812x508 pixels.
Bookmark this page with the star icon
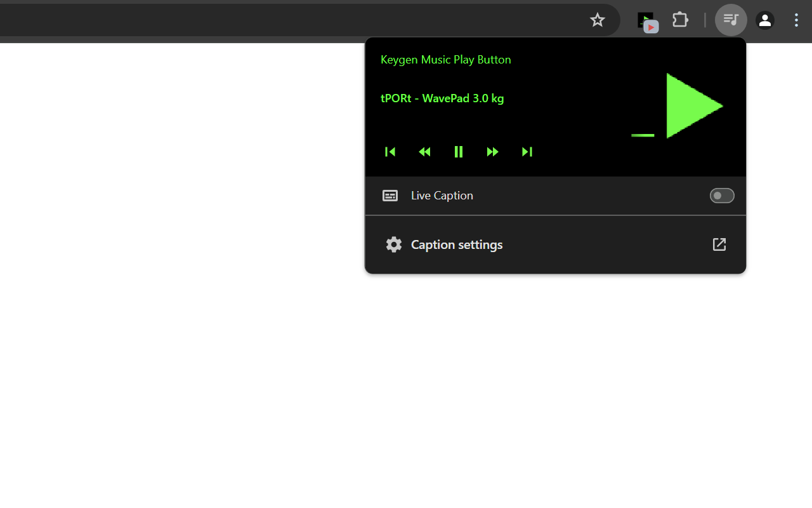tap(597, 20)
